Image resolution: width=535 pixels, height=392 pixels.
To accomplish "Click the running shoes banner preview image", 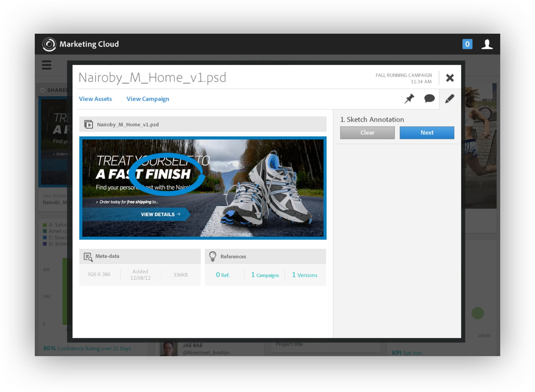I will pyautogui.click(x=203, y=188).
